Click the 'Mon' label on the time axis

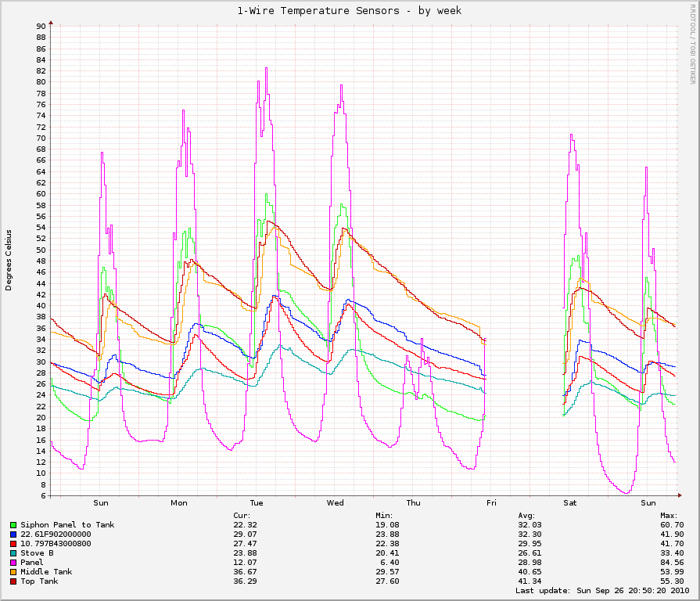pyautogui.click(x=179, y=503)
